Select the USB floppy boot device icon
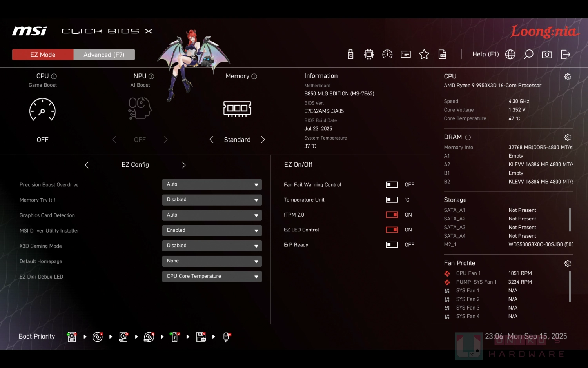The width and height of the screenshot is (588, 368). [x=201, y=337]
